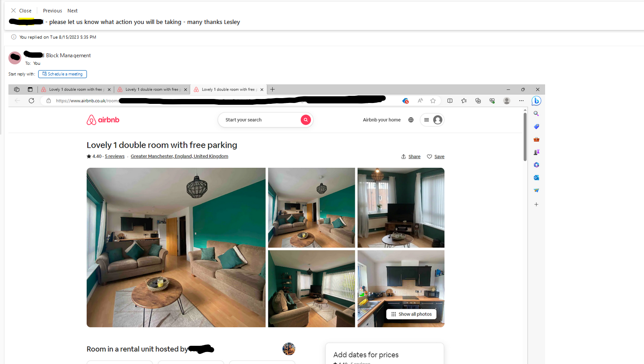
Task: Open the Airbnb hamburger user menu
Action: point(432,120)
